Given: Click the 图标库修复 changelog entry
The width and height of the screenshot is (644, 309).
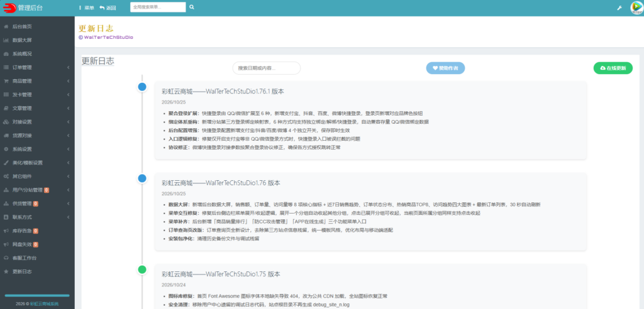Looking at the screenshot, I should pyautogui.click(x=277, y=296).
